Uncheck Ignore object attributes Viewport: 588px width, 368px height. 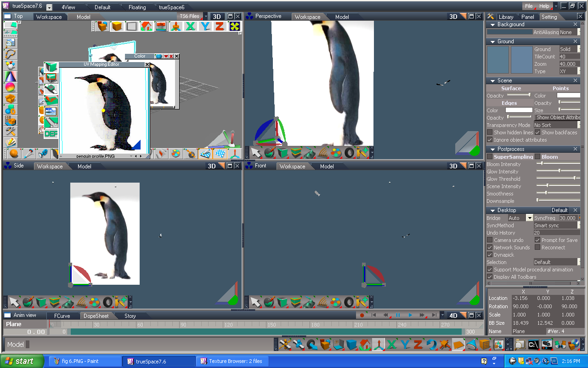click(490, 139)
